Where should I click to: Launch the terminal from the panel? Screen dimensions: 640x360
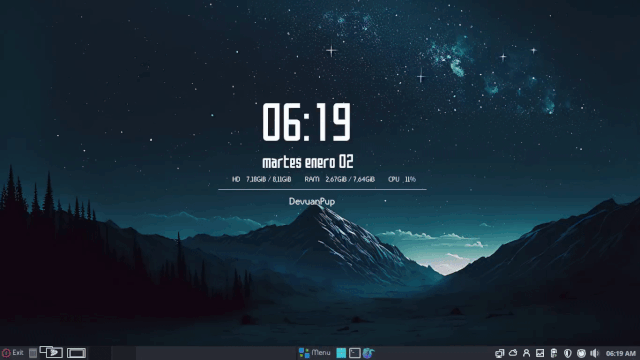355,353
